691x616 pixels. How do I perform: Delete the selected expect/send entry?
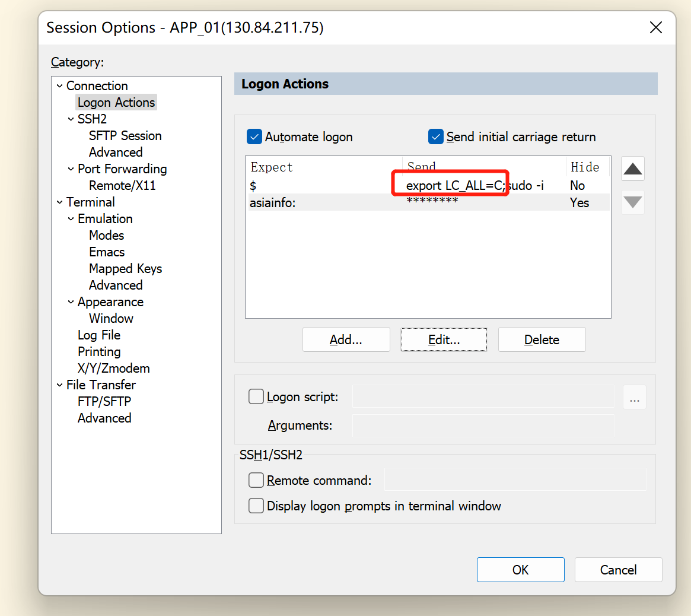point(541,339)
